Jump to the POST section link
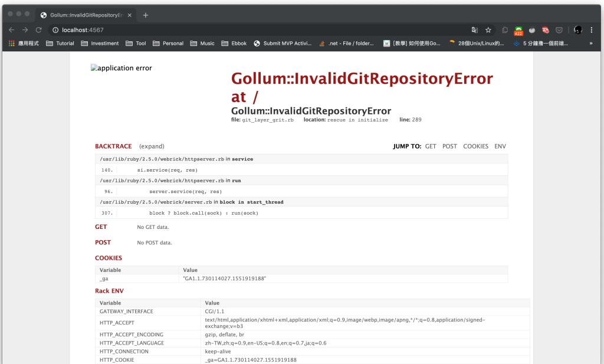Image resolution: width=604 pixels, height=364 pixels. 449,146
